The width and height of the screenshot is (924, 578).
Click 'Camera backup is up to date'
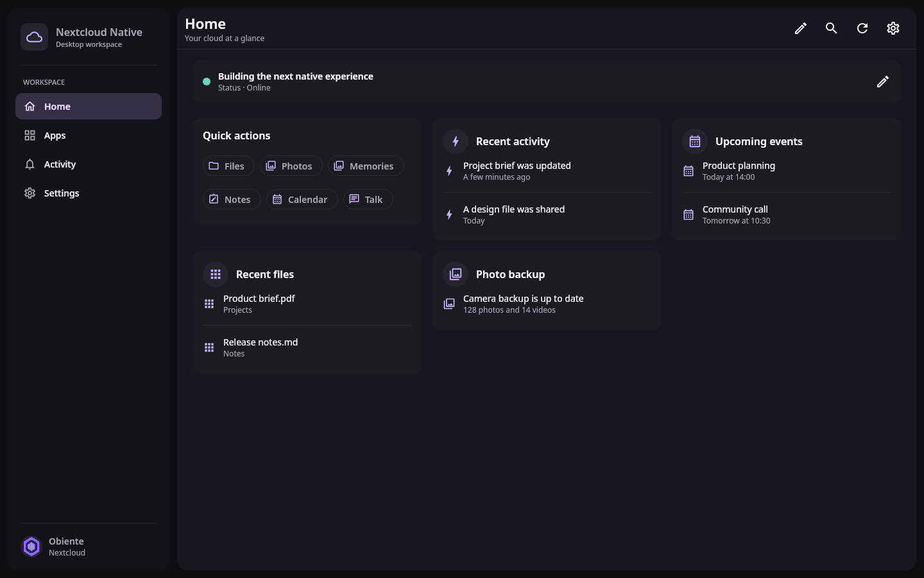tap(523, 299)
